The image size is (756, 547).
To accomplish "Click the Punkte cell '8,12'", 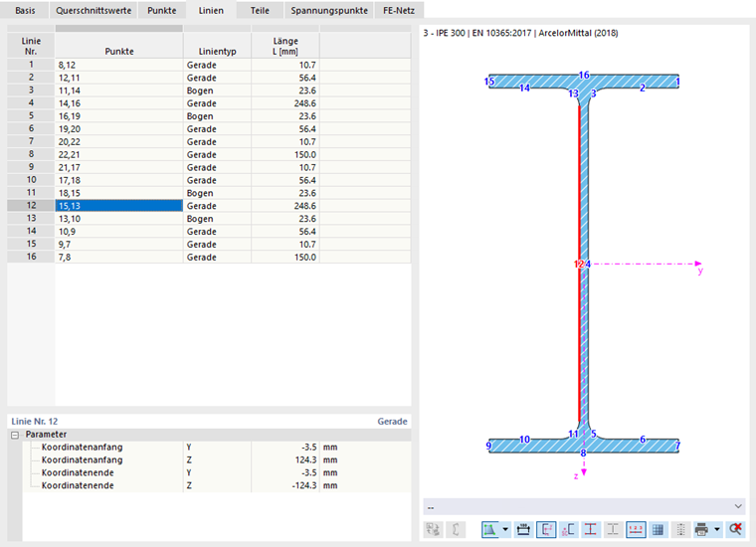I will pyautogui.click(x=119, y=65).
